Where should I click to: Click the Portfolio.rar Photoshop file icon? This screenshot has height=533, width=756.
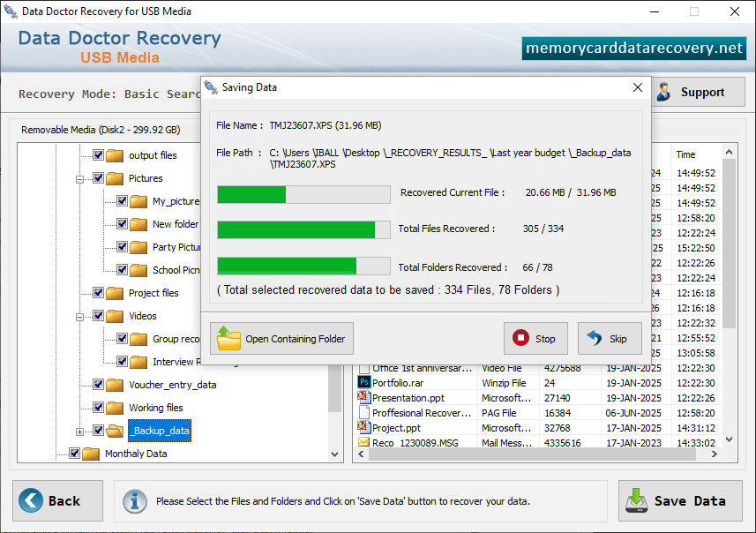(x=363, y=382)
